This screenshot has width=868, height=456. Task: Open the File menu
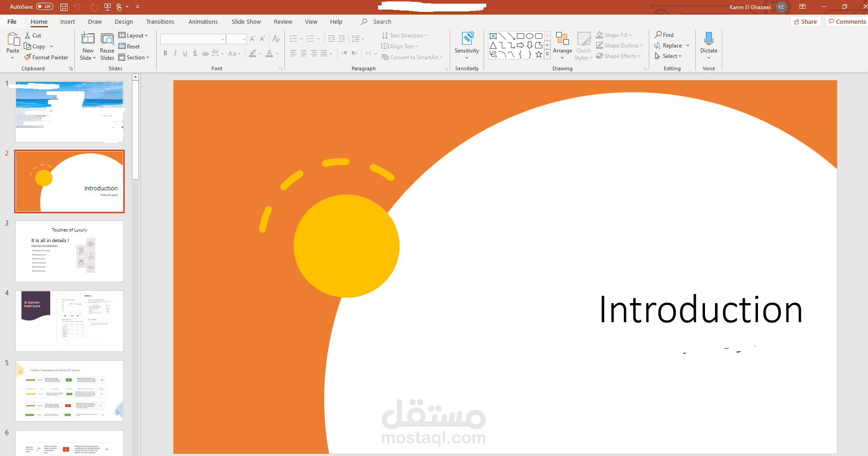12,21
